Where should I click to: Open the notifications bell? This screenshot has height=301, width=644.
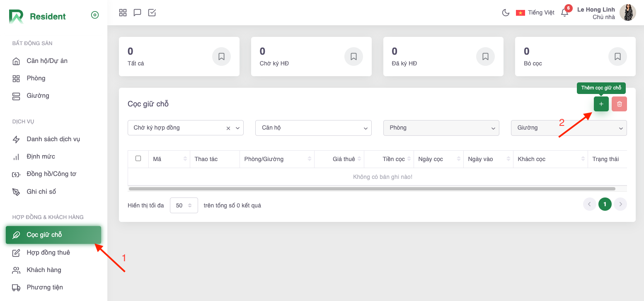564,13
